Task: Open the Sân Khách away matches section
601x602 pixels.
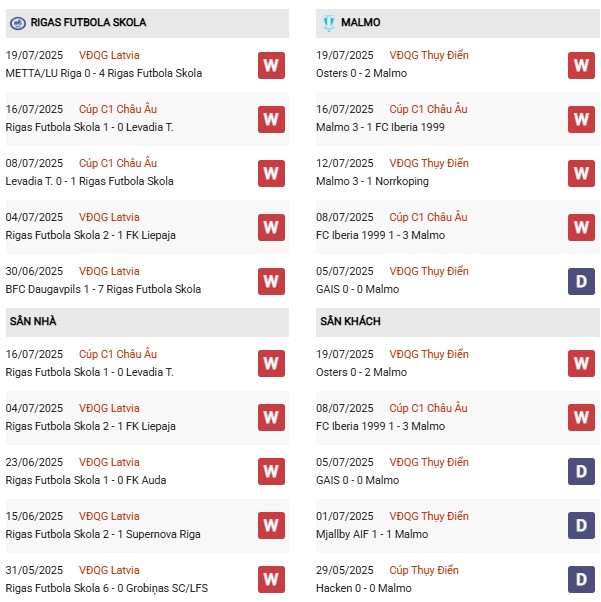Action: pos(351,322)
